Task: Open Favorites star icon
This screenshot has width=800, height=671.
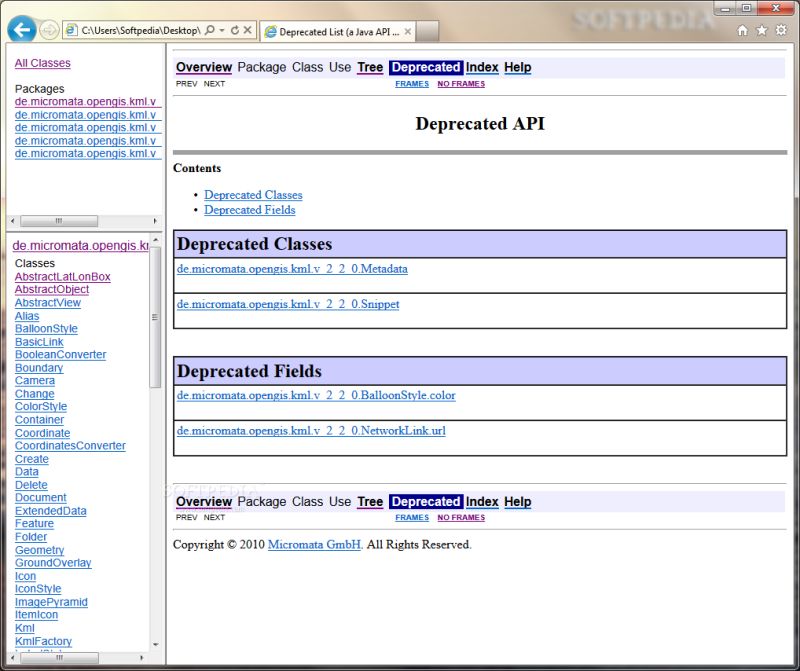Action: point(762,31)
